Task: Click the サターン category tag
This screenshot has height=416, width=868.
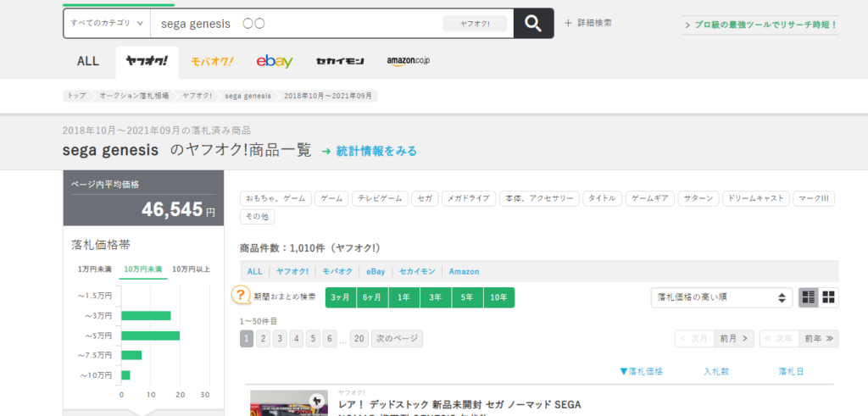Action: [x=698, y=198]
